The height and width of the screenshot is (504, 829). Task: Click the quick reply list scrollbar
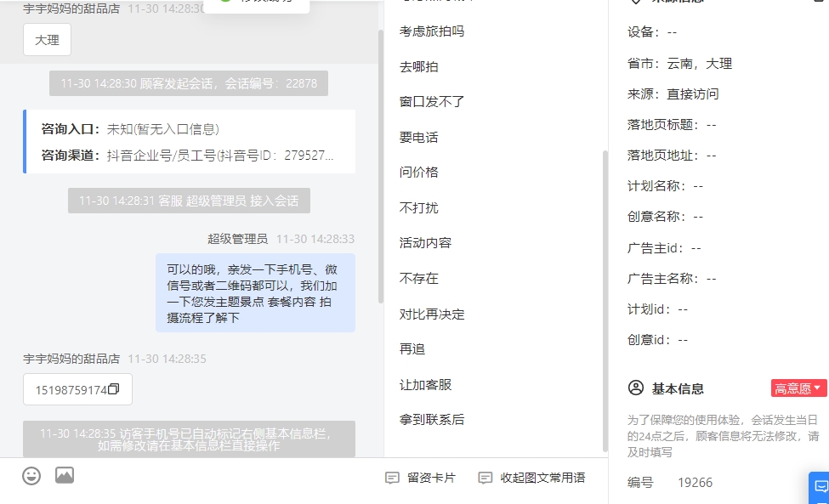(x=605, y=301)
